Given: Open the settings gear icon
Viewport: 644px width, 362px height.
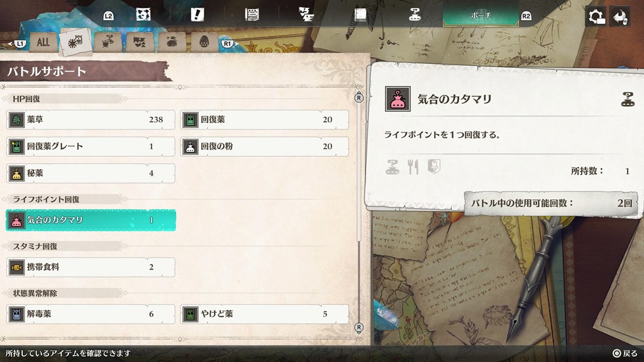Looking at the screenshot, I should click(x=596, y=17).
